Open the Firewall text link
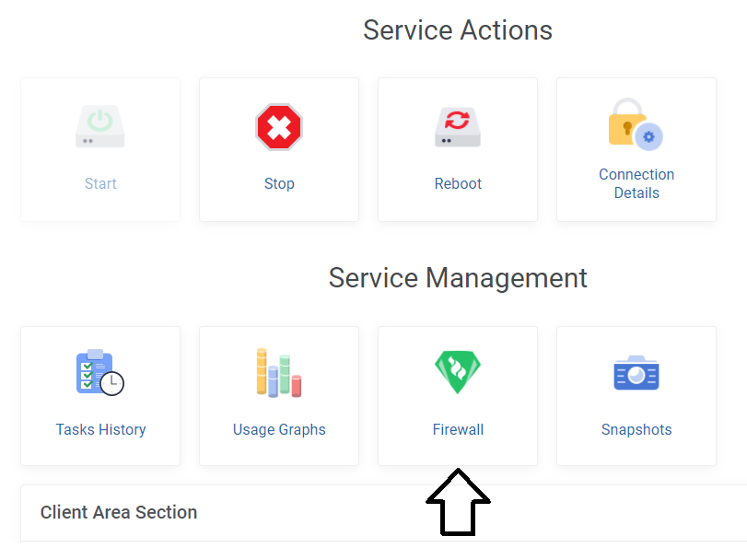 coord(458,429)
